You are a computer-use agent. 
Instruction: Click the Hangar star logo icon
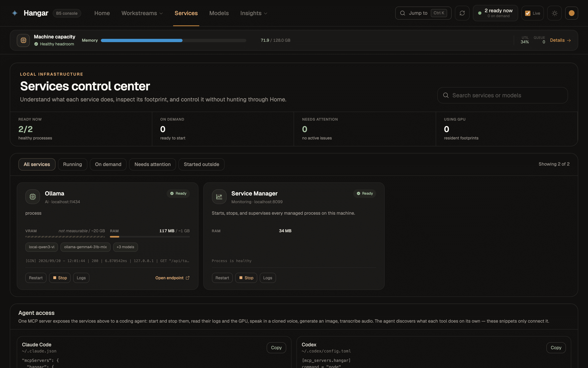(14, 13)
